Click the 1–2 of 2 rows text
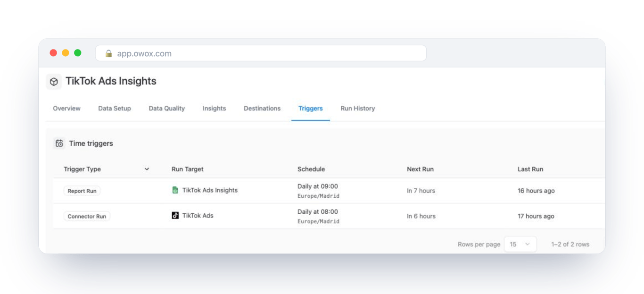 570,244
